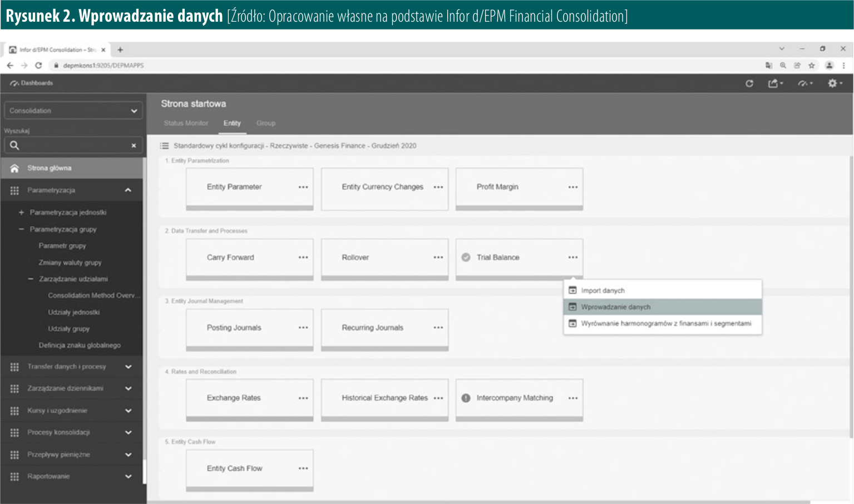Expand Procesy konsolidacji section
Viewport: 854px width, 504px height.
click(x=128, y=432)
